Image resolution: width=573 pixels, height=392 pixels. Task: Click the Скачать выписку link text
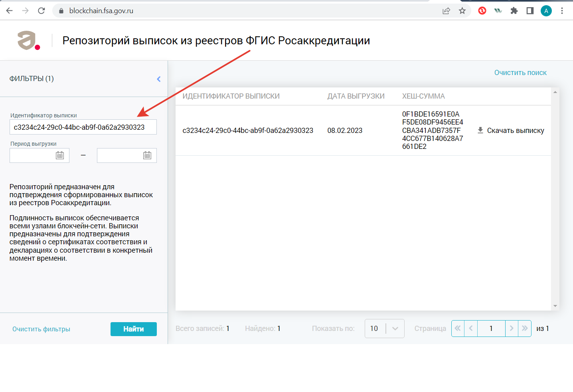pyautogui.click(x=516, y=131)
